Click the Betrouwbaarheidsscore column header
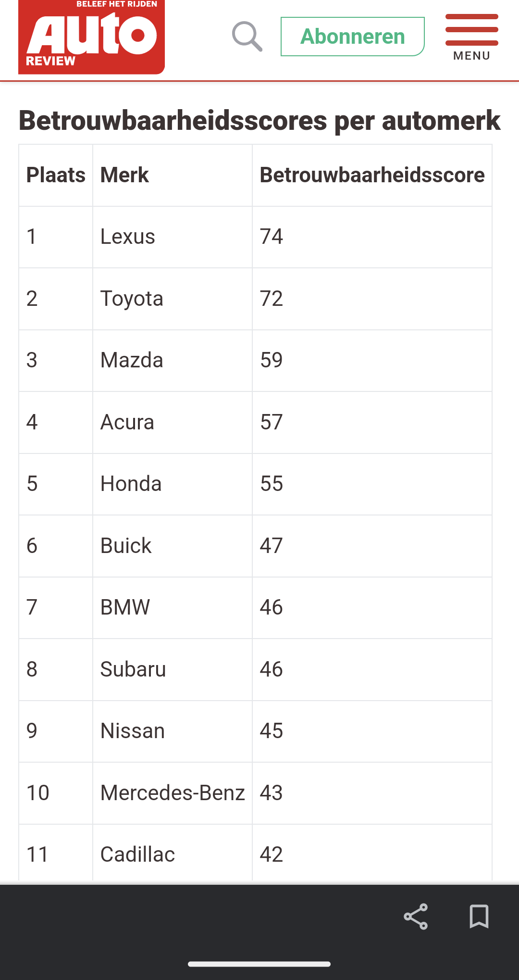The image size is (519, 980). pyautogui.click(x=372, y=175)
